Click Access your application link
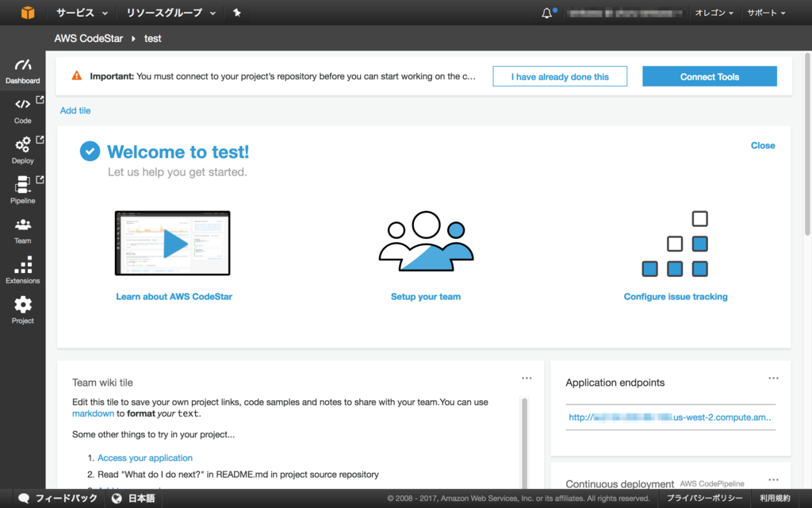The width and height of the screenshot is (812, 508). click(x=145, y=458)
